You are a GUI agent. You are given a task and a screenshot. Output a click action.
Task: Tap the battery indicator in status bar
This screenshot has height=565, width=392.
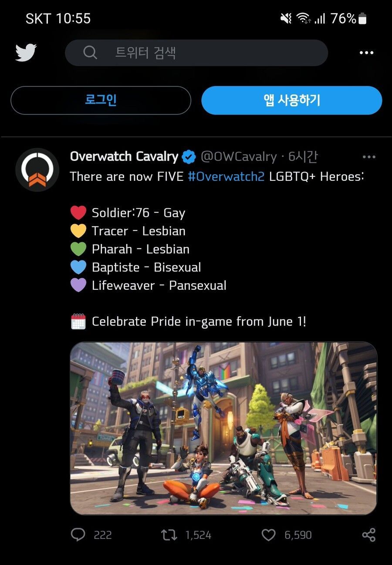[x=362, y=18]
